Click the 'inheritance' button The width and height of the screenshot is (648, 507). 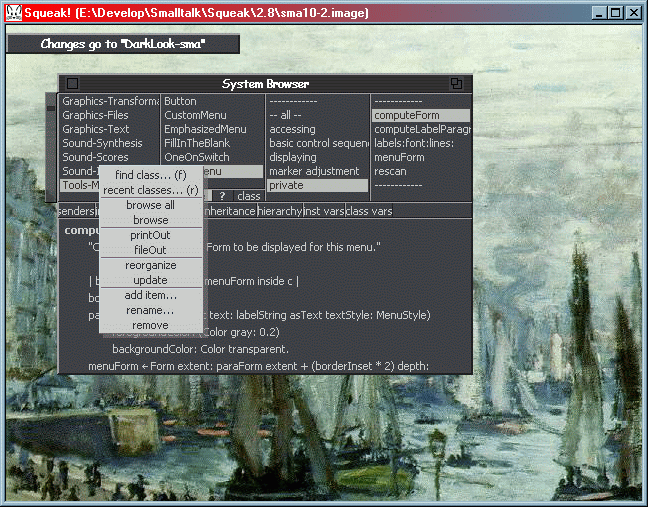[230, 211]
